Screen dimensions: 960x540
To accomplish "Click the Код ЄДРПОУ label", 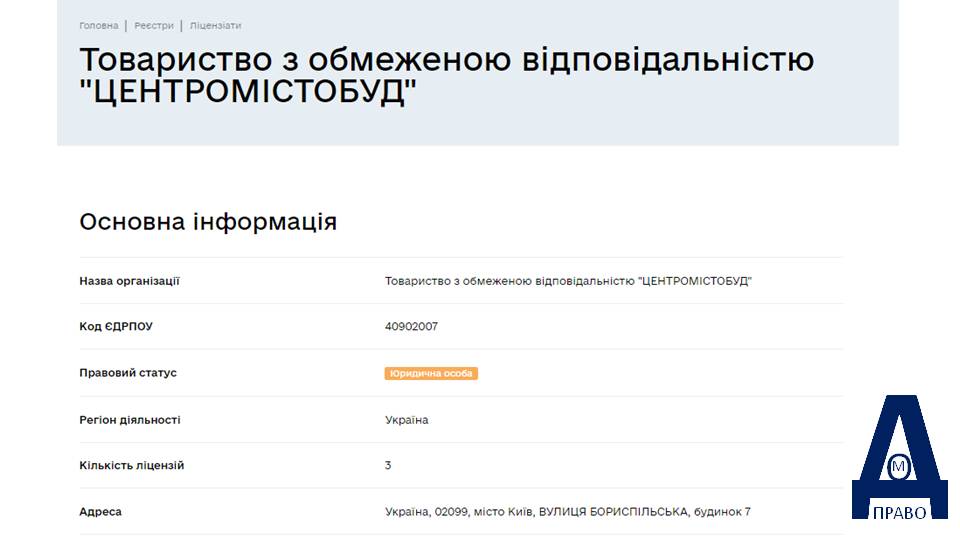I will point(116,326).
